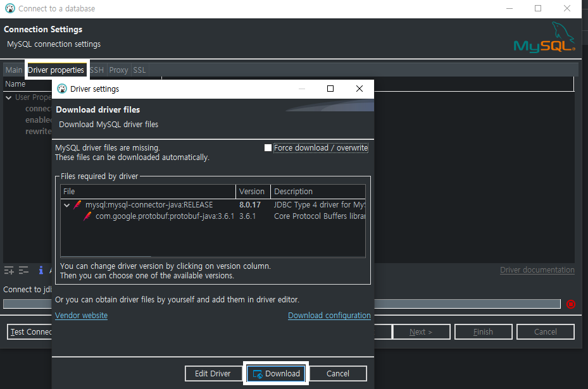Click the blue info icon in main window

point(41,270)
